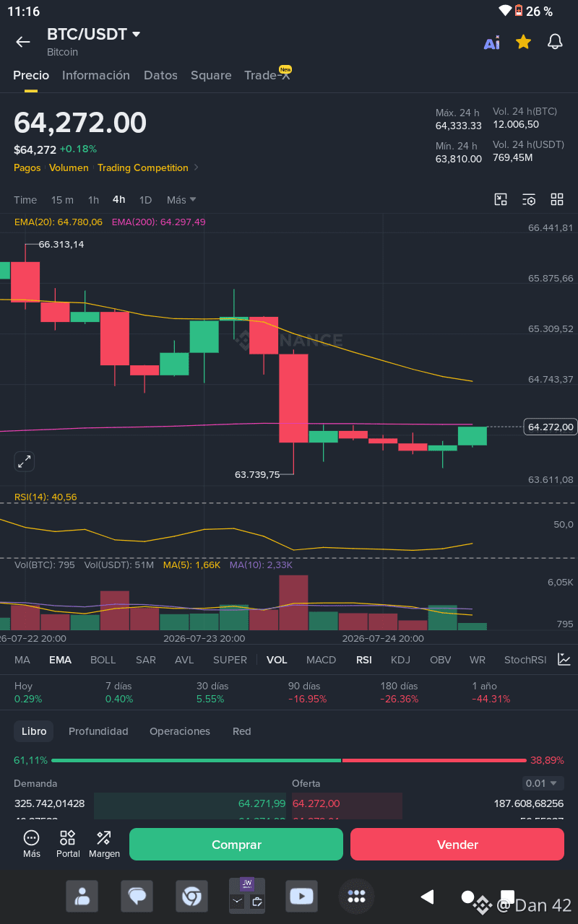Toggle the WR indicator

click(x=477, y=660)
